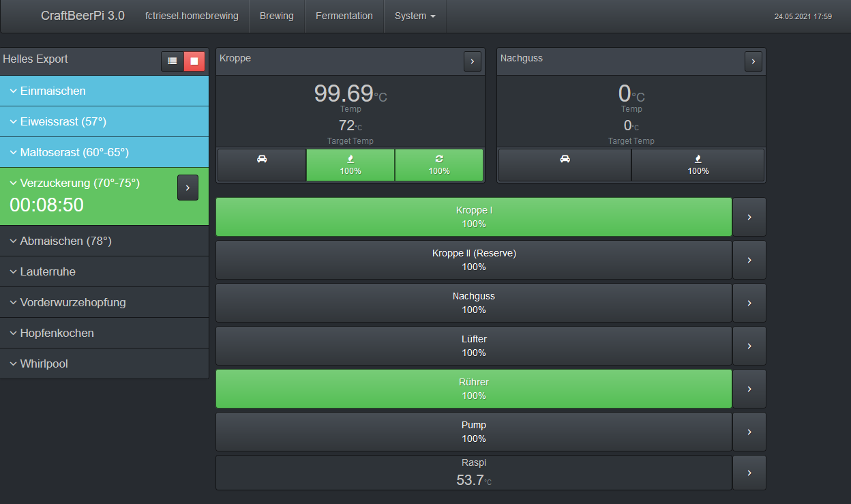Go to the Brewing page
This screenshot has height=504, width=851.
click(x=276, y=16)
